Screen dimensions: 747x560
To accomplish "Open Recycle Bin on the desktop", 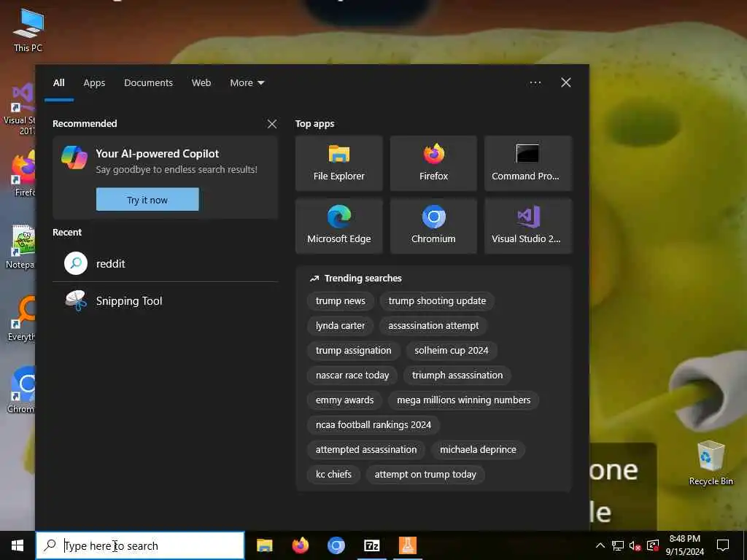I will [711, 463].
